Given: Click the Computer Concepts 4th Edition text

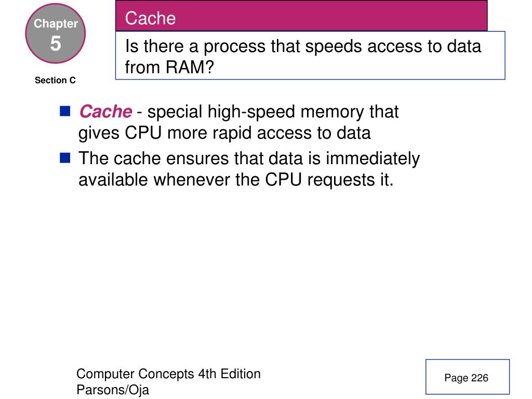Looking at the screenshot, I should 168,374.
